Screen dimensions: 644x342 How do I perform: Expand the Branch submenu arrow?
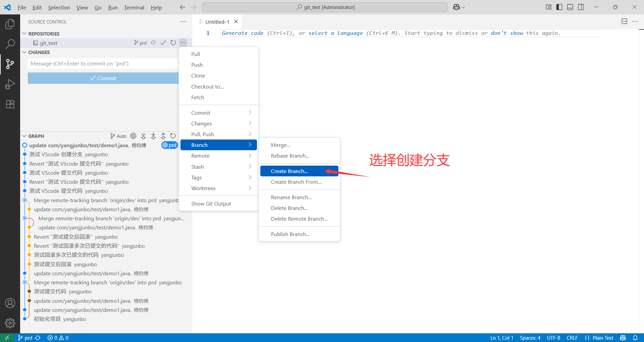tap(250, 145)
